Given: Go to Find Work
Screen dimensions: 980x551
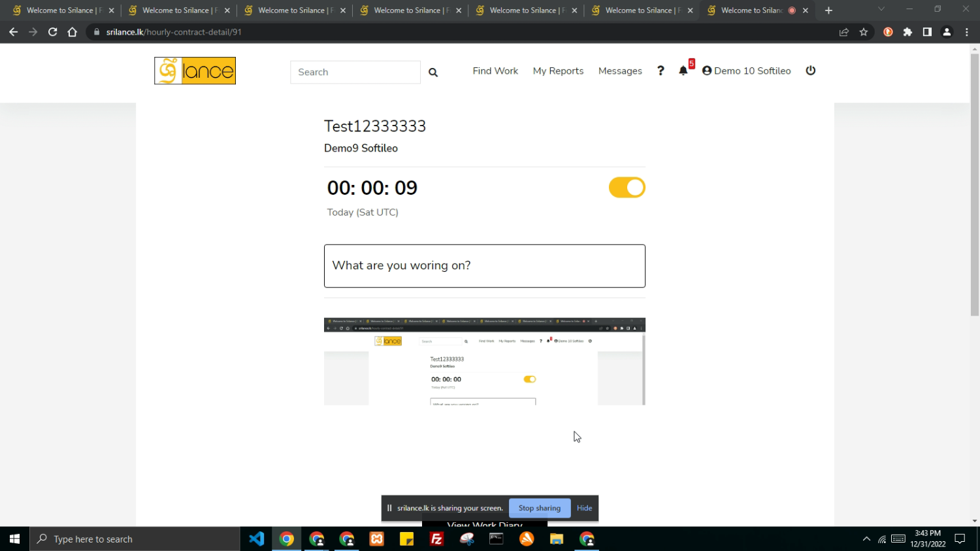Looking at the screenshot, I should [495, 71].
